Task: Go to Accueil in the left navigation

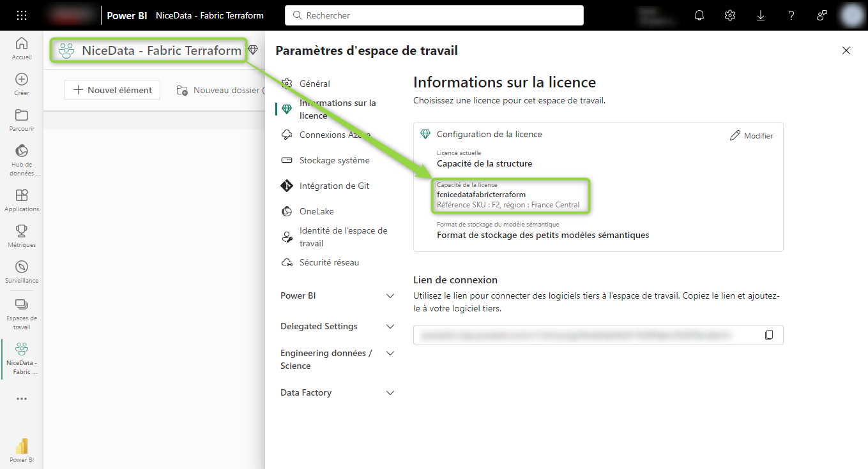Action: [x=22, y=48]
